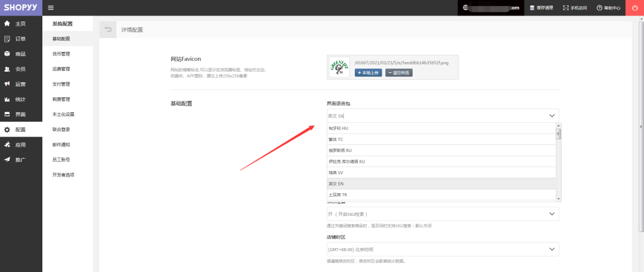Click the favicon thumbnail image
Screen dimensions: 644x272
pos(340,67)
